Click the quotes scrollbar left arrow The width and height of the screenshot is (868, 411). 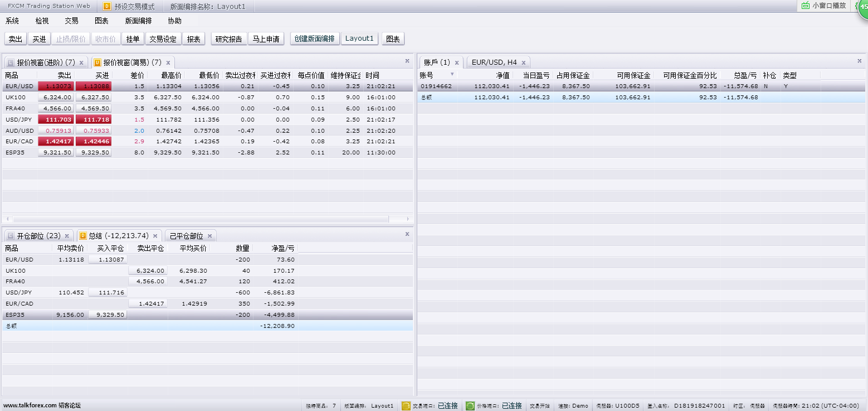7,219
